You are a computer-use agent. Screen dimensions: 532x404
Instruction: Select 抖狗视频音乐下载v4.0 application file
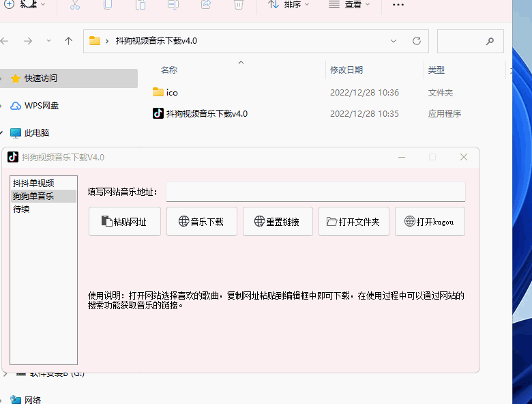[x=207, y=113]
